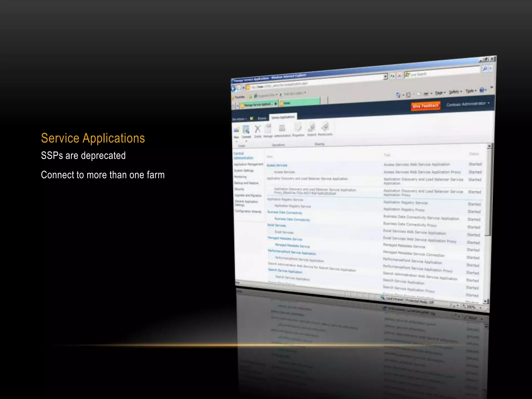
Task: Click the Print icon in command bar
Action: pyautogui.click(x=426, y=94)
